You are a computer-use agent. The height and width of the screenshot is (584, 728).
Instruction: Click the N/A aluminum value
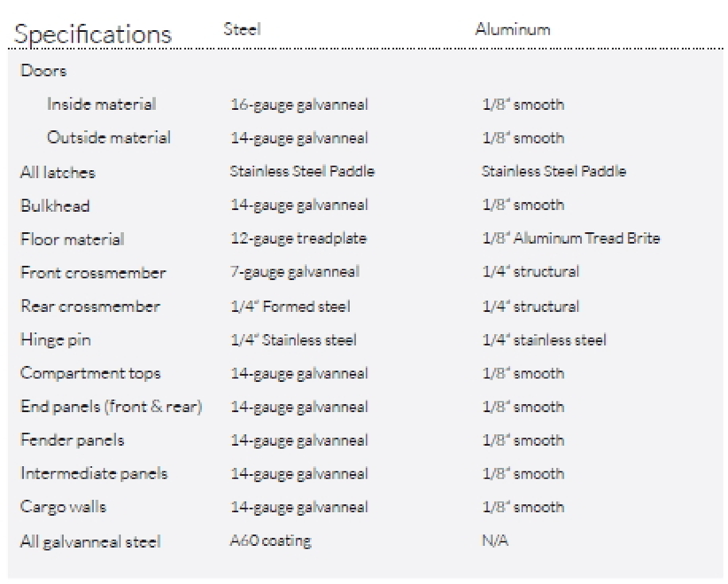coord(494,541)
